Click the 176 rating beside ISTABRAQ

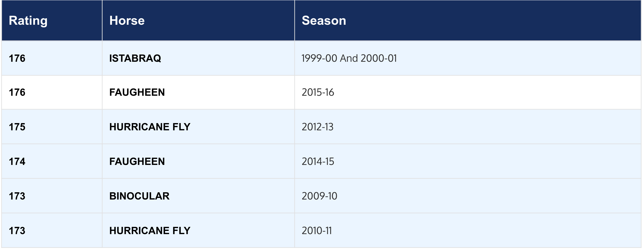coord(52,58)
